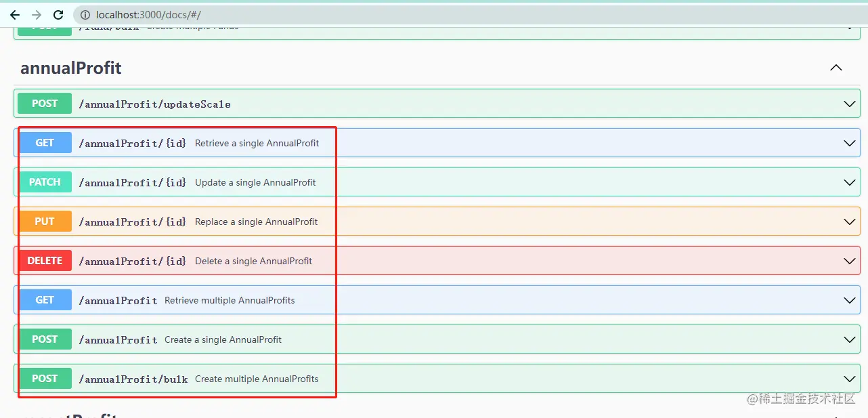This screenshot has height=418, width=868.
Task: Open /annualProfit/{id} path in the DELETE row
Action: tap(133, 262)
